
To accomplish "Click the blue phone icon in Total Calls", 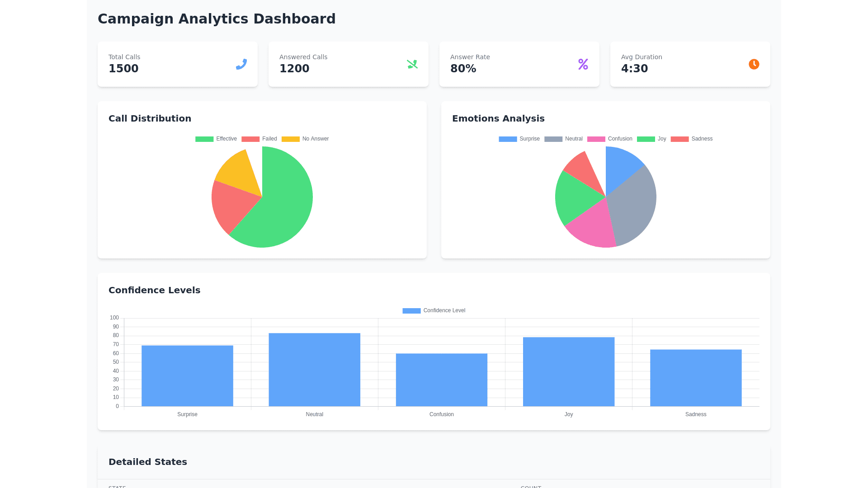I will pyautogui.click(x=241, y=64).
